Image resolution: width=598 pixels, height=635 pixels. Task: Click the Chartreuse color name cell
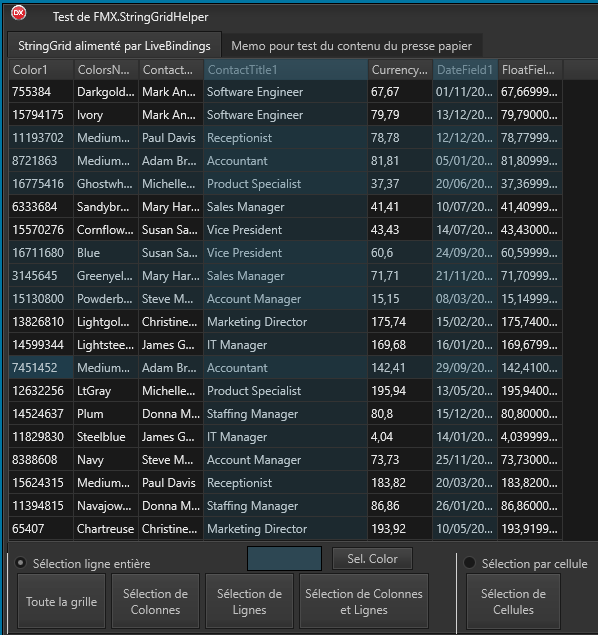point(106,529)
